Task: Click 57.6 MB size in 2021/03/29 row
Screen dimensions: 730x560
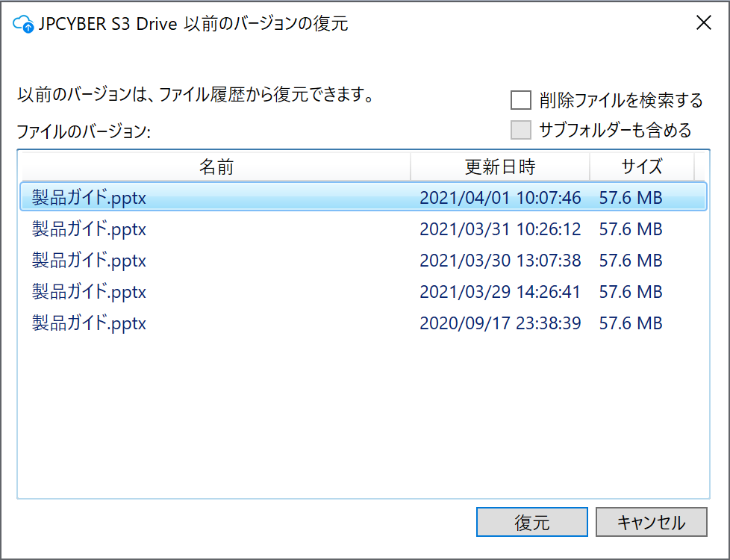Action: pos(631,292)
